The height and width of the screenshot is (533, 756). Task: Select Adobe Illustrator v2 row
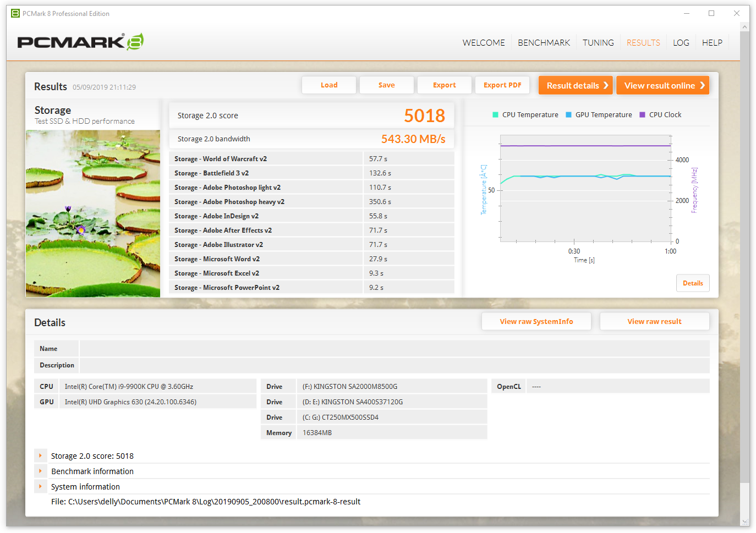pos(311,245)
